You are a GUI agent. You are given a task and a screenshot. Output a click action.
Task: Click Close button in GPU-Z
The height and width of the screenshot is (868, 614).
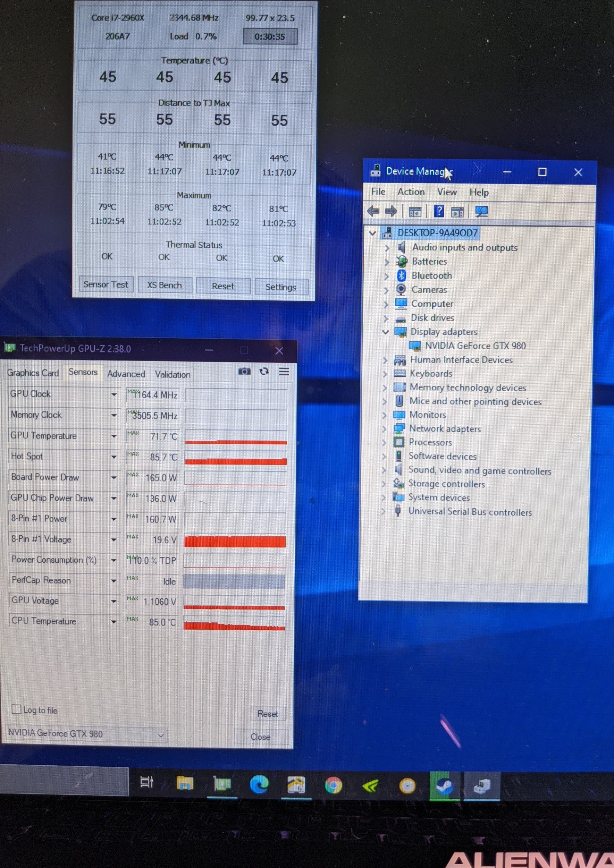pos(261,737)
